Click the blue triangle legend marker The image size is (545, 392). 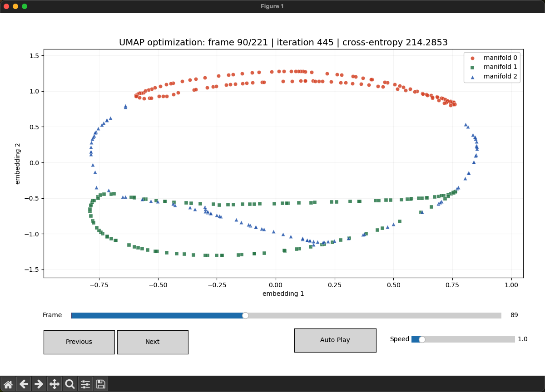pos(472,77)
